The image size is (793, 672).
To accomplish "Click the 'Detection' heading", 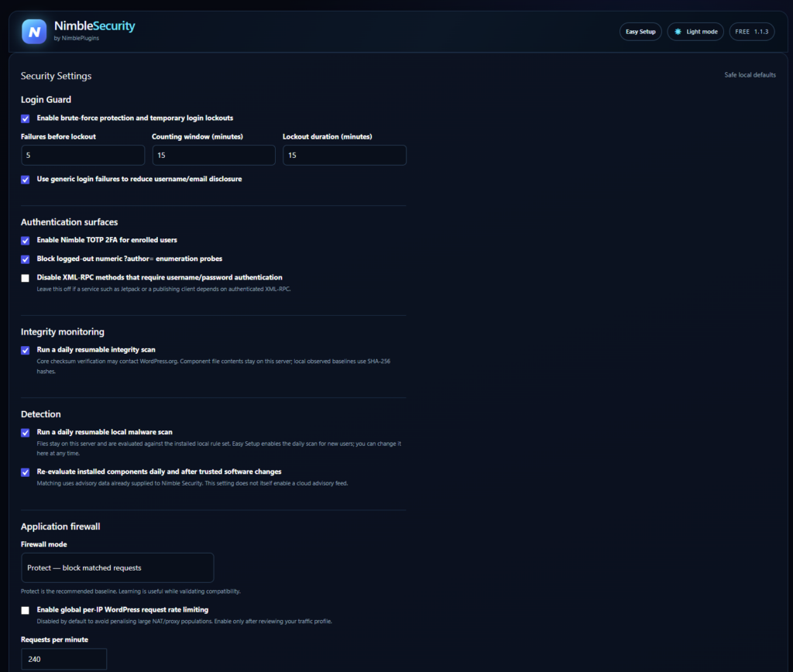I will tap(41, 414).
